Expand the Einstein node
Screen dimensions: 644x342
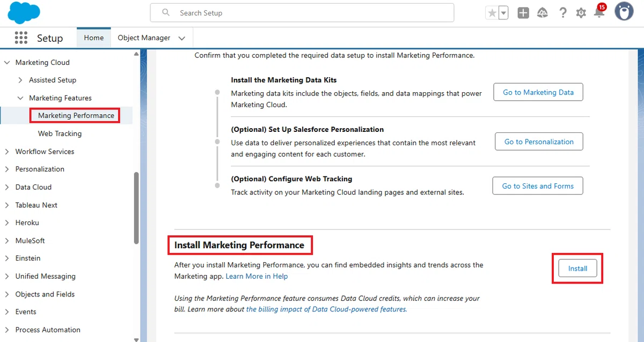pos(7,258)
